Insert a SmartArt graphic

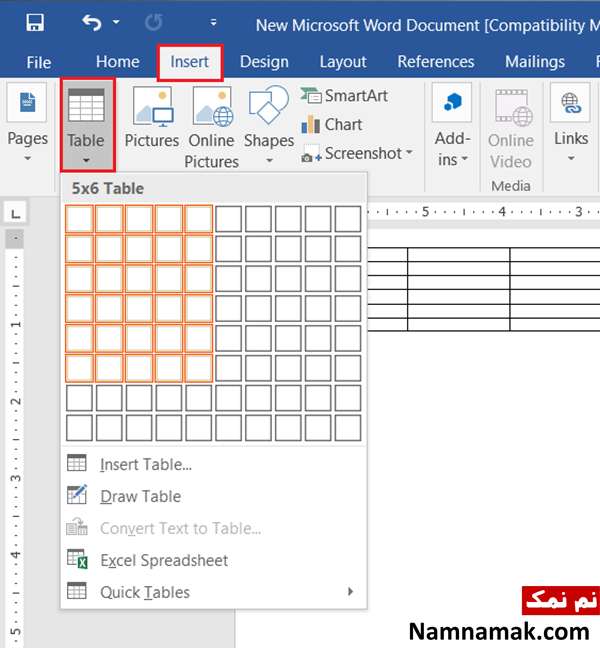[344, 96]
